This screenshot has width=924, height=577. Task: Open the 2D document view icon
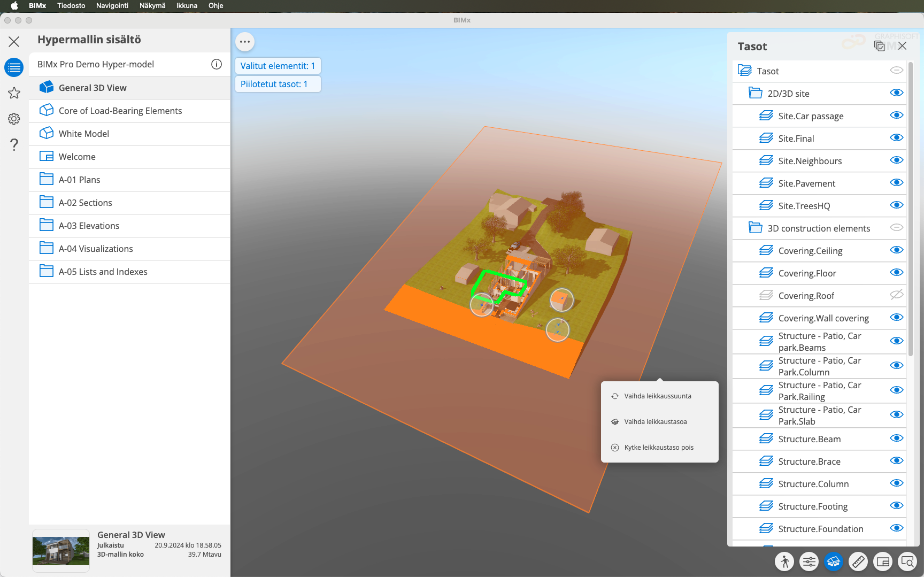tap(883, 561)
